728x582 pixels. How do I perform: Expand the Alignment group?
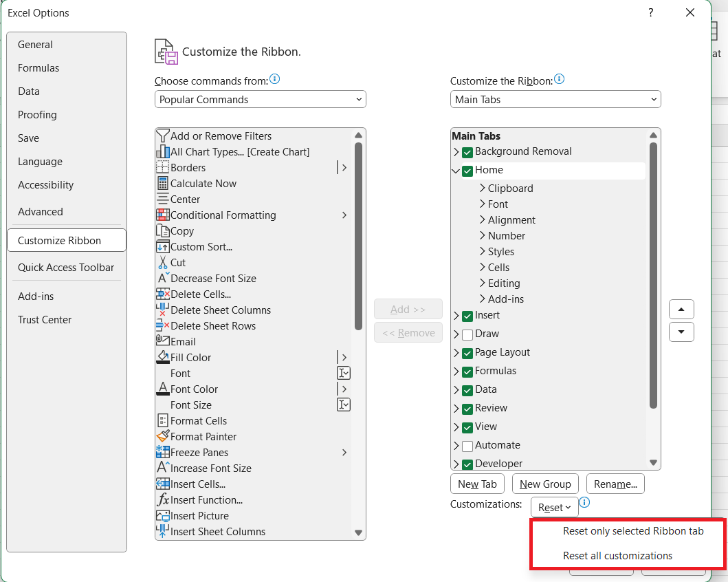[x=483, y=219]
